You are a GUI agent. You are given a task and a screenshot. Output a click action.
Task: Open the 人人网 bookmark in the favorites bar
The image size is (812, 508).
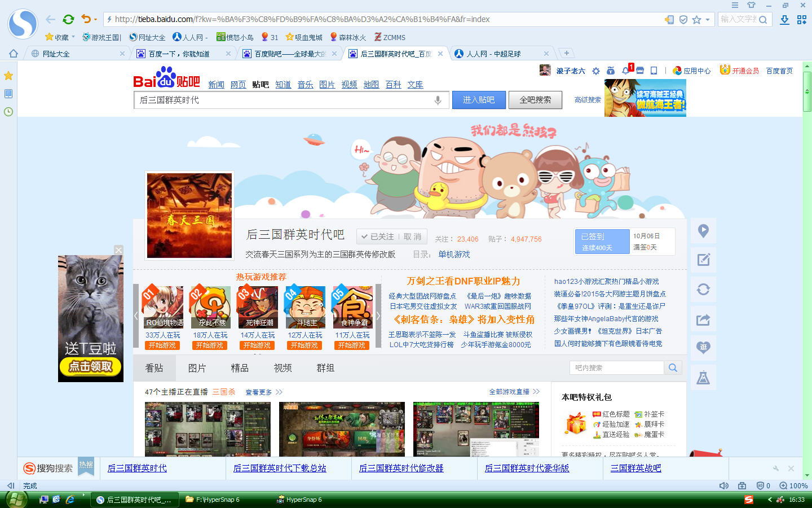click(x=190, y=37)
